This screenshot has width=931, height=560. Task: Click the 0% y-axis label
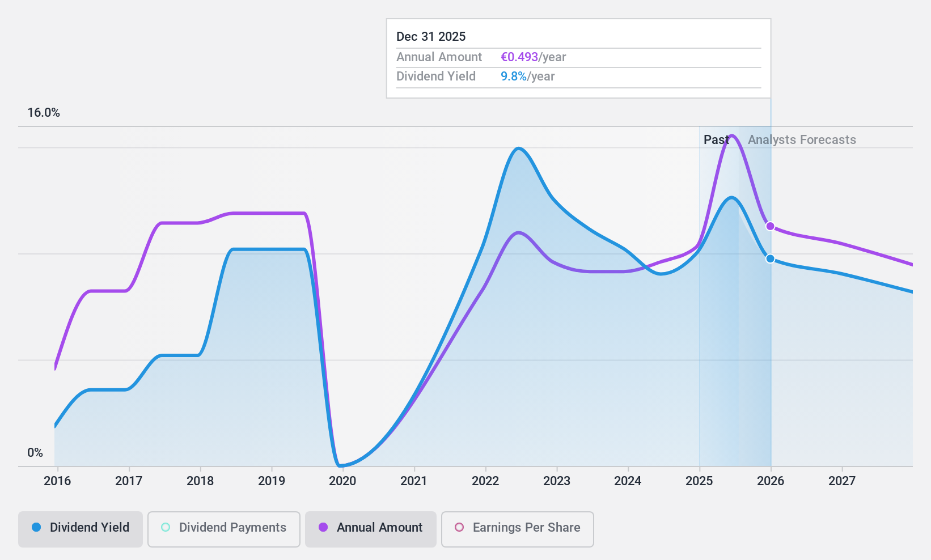tap(35, 452)
